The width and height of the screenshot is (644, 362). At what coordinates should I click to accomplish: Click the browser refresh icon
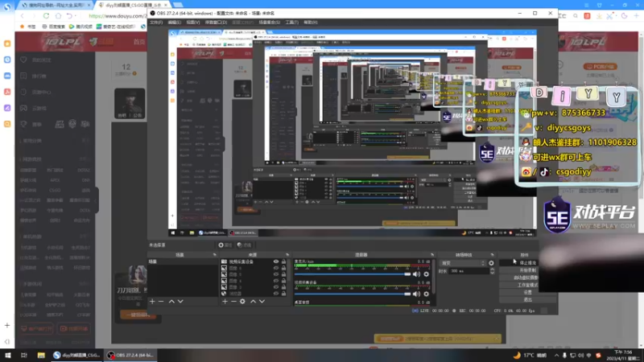46,15
